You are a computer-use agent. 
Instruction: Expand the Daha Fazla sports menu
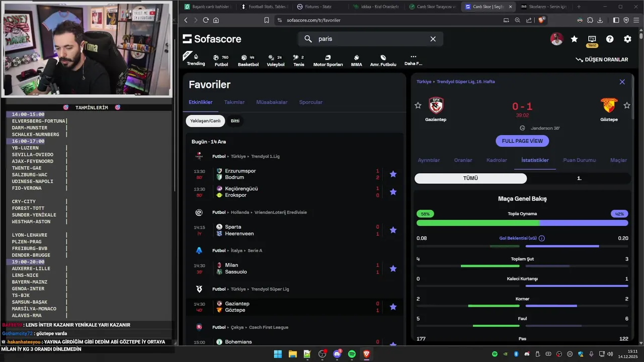(413, 60)
